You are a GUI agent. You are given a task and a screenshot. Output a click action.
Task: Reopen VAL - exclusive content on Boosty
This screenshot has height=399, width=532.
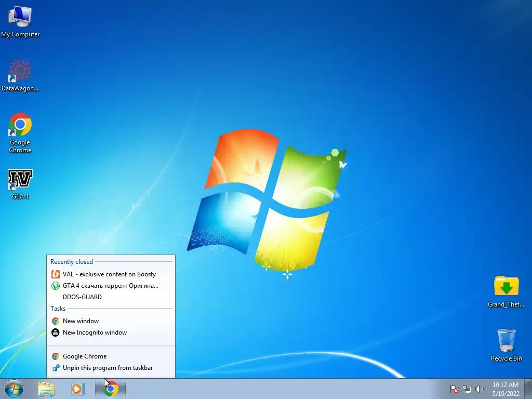pos(111,274)
